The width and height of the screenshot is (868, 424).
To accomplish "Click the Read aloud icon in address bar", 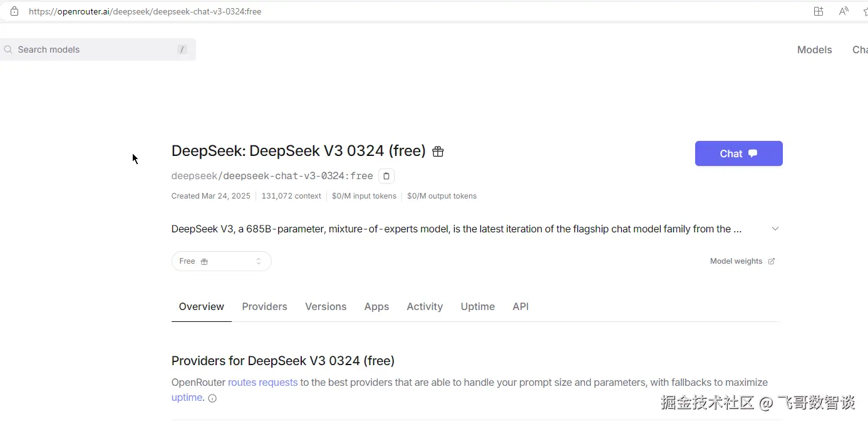I will point(844,11).
